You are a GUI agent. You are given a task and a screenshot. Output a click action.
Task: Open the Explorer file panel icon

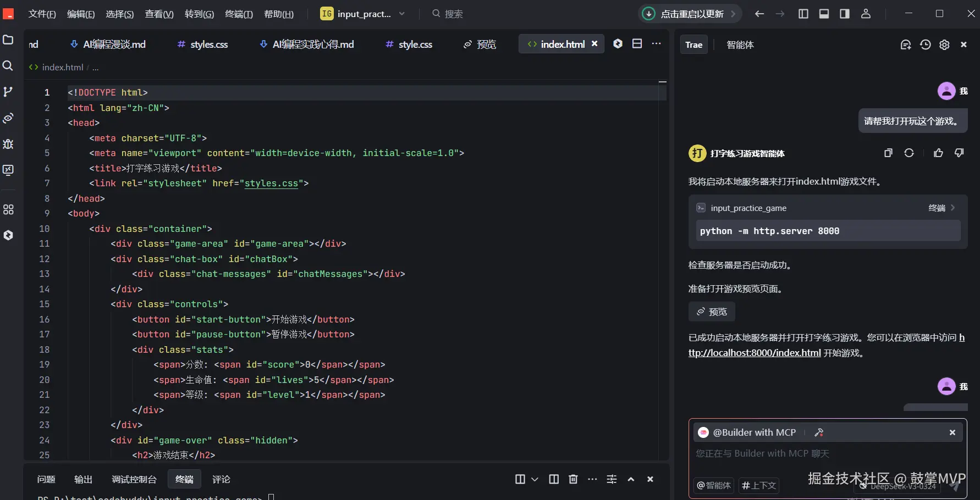tap(8, 40)
